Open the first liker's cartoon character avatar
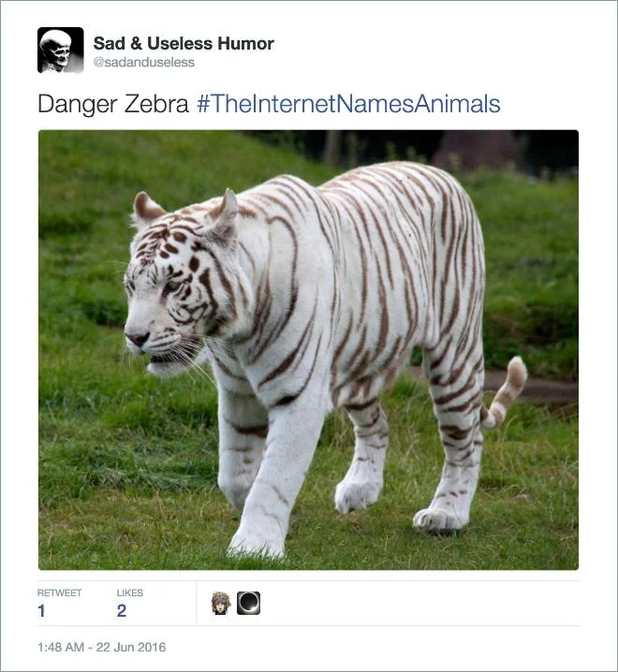618x672 pixels. pos(221,603)
